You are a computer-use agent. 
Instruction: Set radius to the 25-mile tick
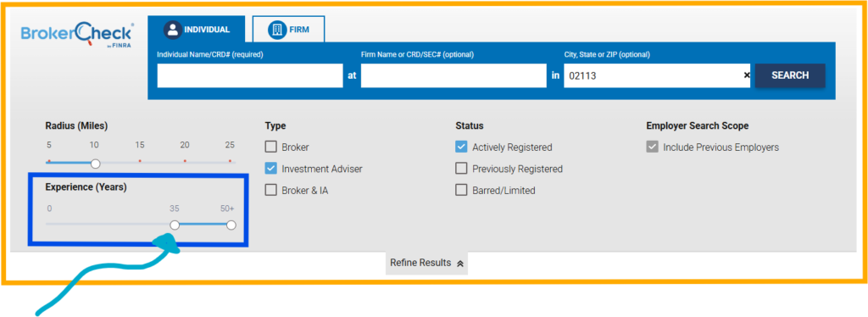230,161
